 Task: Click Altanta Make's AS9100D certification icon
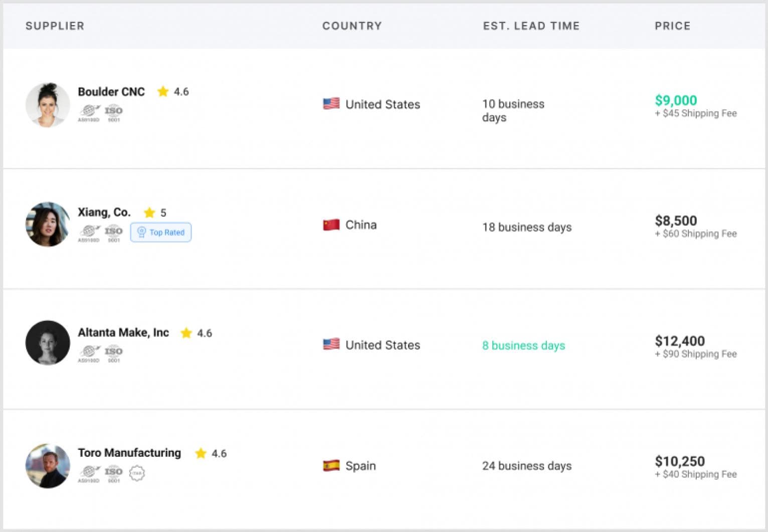[89, 353]
